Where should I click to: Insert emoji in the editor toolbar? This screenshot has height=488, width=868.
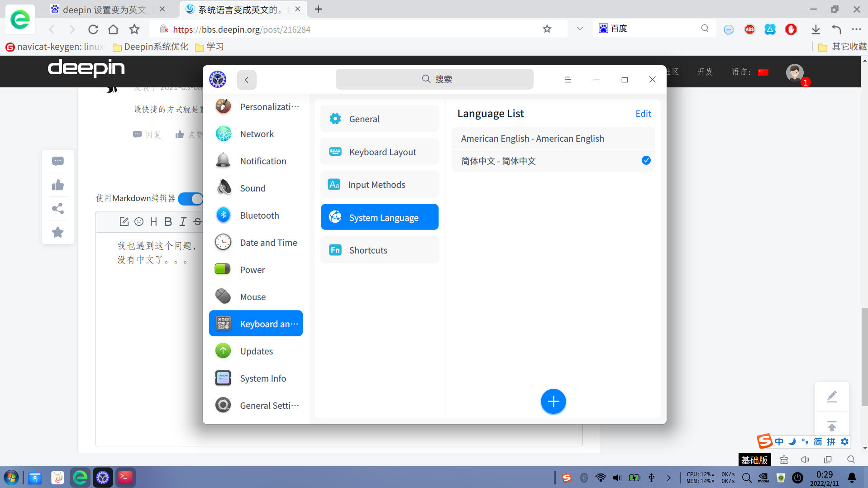[139, 221]
